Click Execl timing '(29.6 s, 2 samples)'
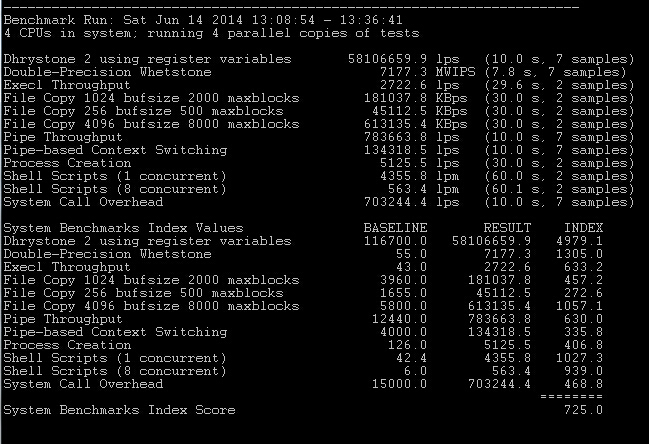Viewport: 649px width, 444px height. tap(559, 85)
